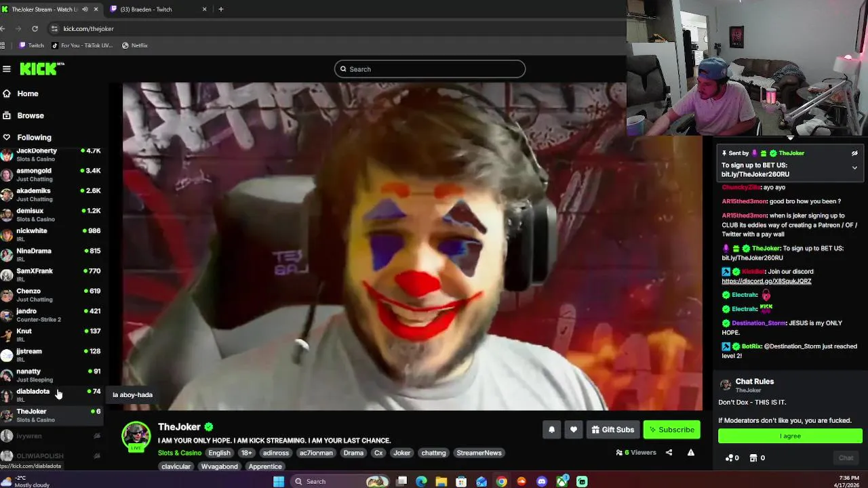Reload the page
The height and width of the screenshot is (488, 868).
pyautogui.click(x=35, y=28)
